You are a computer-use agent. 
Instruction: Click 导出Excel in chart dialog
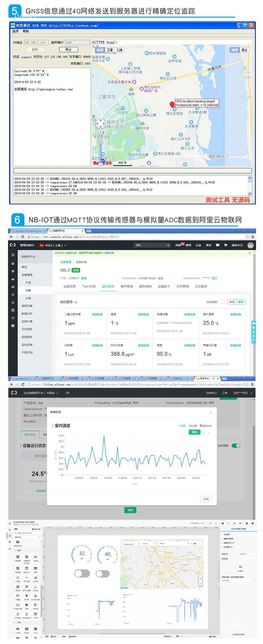(205, 426)
